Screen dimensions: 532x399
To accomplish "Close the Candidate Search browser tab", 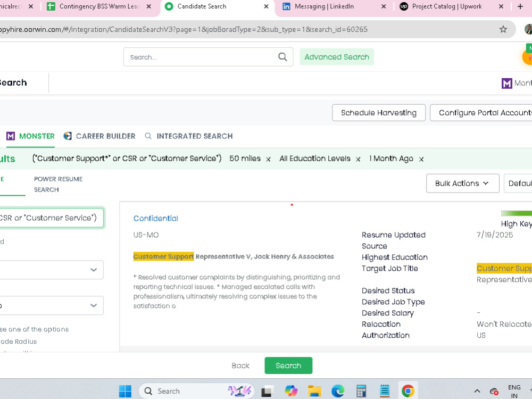I will point(267,6).
